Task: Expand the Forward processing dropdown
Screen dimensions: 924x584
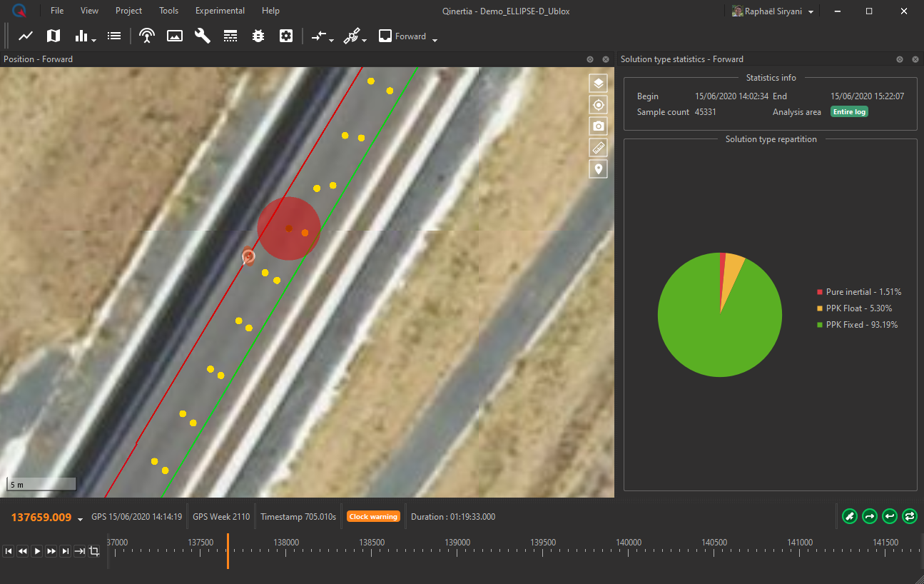Action: 435,39
